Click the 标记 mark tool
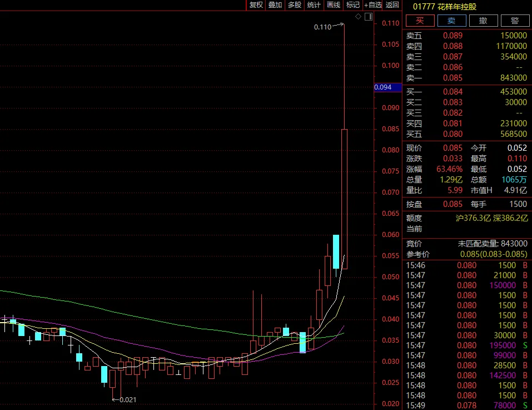The image size is (532, 410). 353,5
